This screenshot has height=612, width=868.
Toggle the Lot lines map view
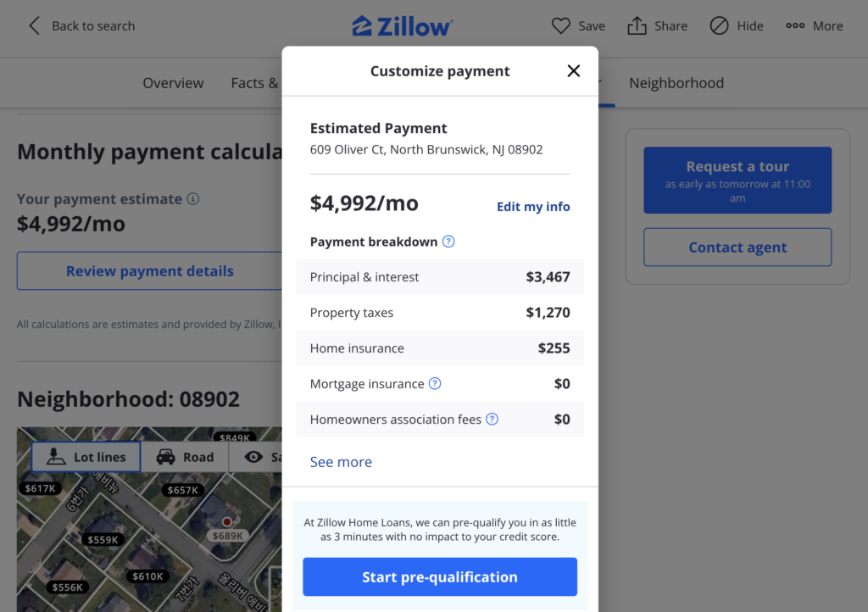click(86, 457)
